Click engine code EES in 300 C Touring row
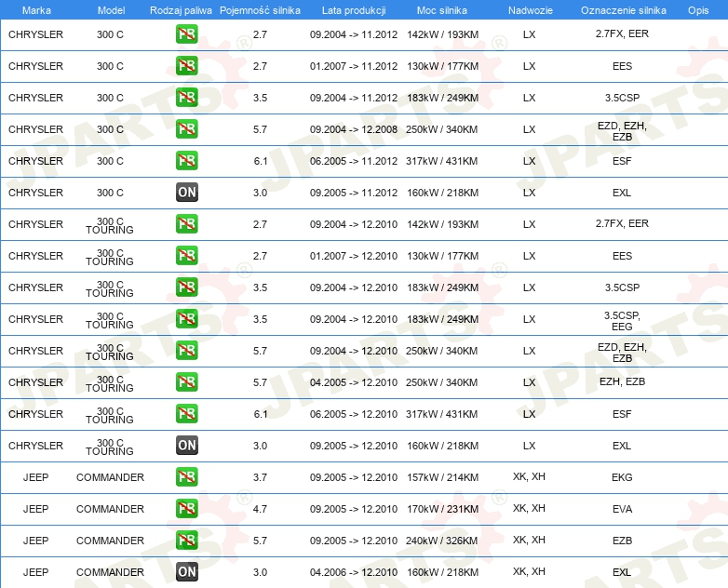 pos(622,256)
